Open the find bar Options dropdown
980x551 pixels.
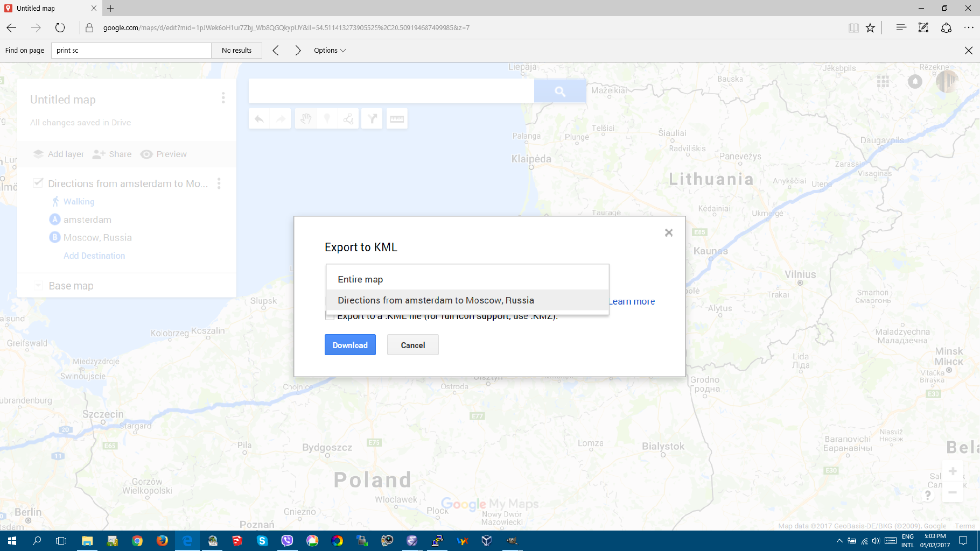click(330, 51)
